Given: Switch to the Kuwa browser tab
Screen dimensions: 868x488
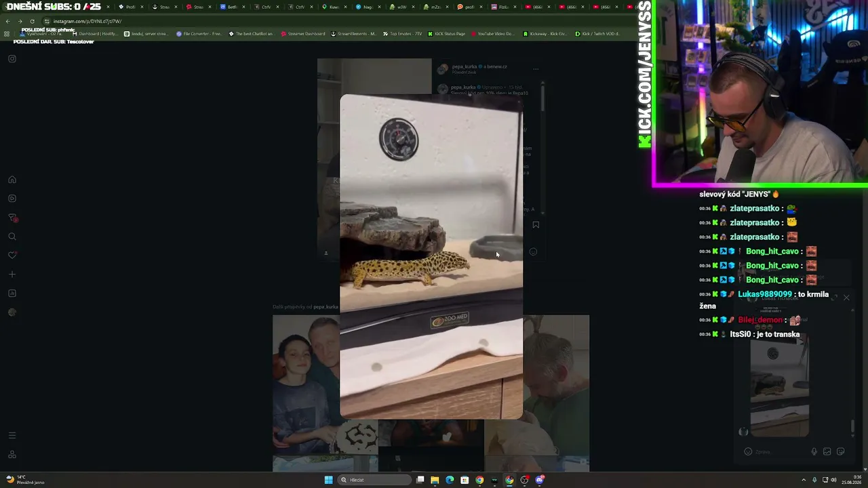Looking at the screenshot, I should point(331,7).
